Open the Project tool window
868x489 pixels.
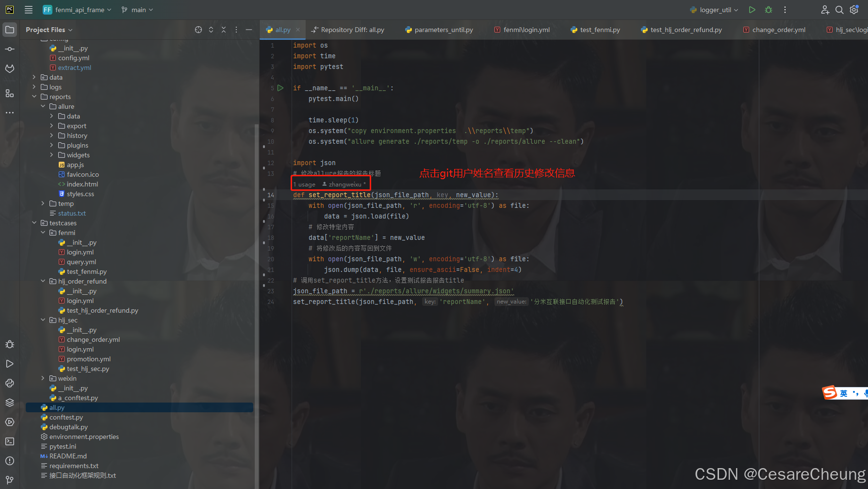click(10, 30)
